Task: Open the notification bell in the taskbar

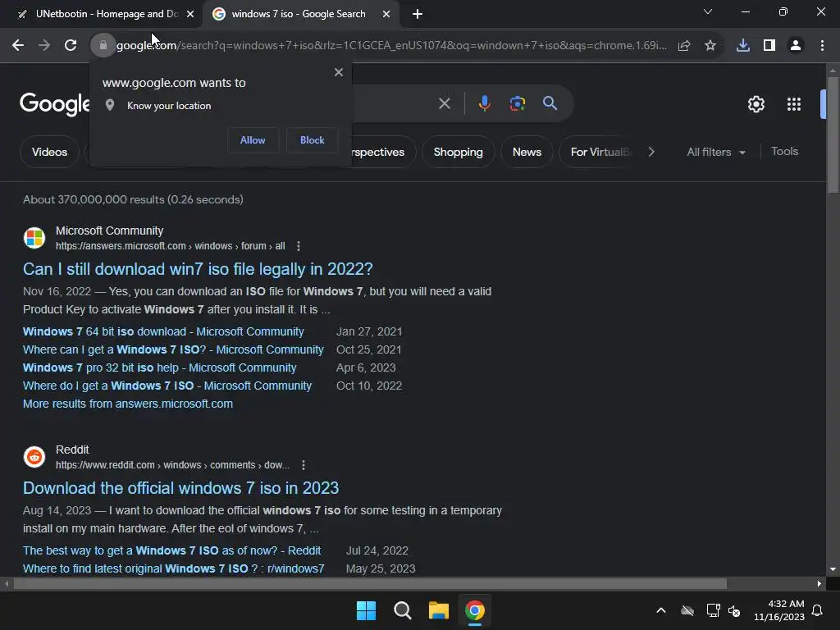Action: [x=818, y=610]
